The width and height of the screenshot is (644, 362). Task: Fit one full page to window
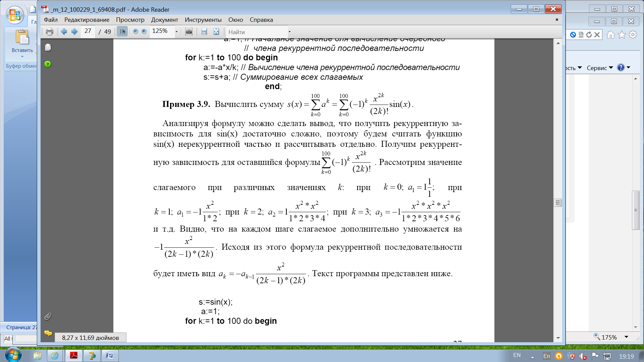pos(216,32)
